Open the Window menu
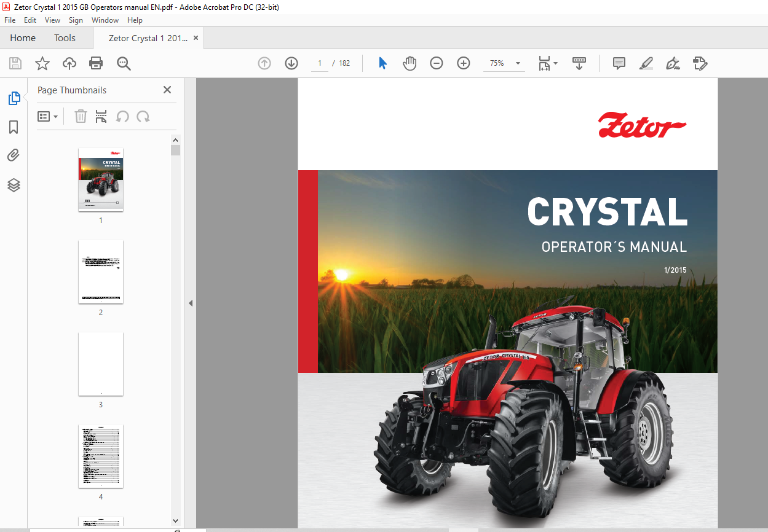This screenshot has height=532, width=768. (x=105, y=20)
